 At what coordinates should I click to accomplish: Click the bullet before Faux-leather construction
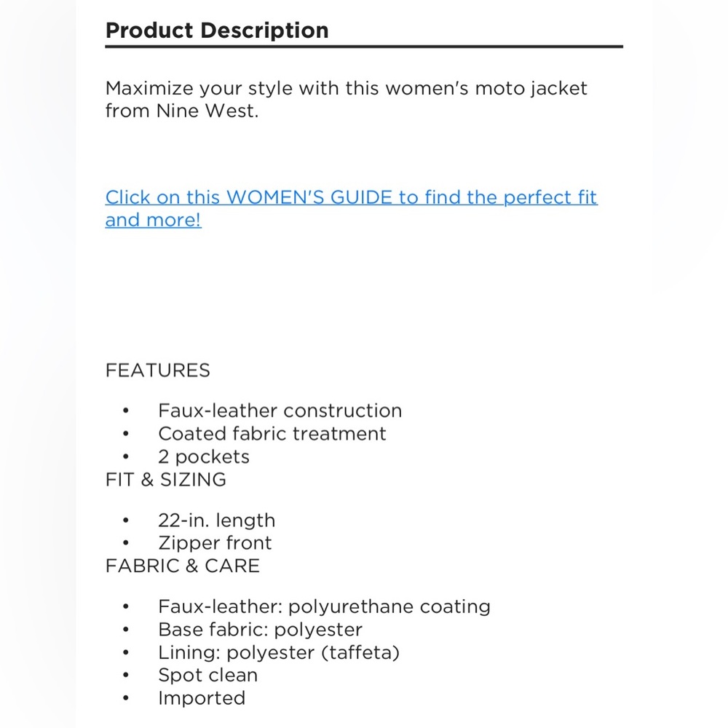126,411
